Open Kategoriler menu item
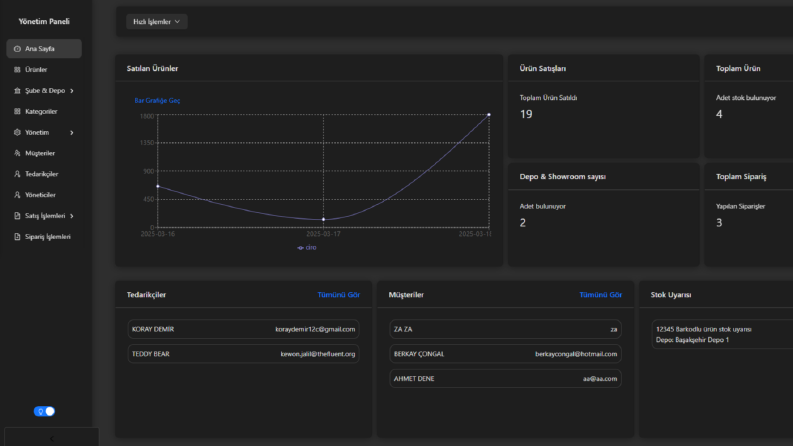793x446 pixels. click(x=44, y=111)
